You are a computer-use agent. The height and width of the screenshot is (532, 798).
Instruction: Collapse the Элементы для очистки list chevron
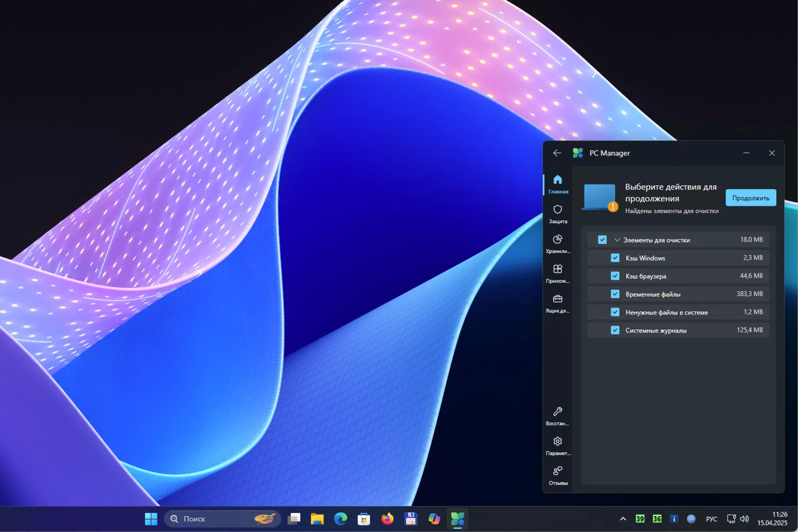(617, 240)
